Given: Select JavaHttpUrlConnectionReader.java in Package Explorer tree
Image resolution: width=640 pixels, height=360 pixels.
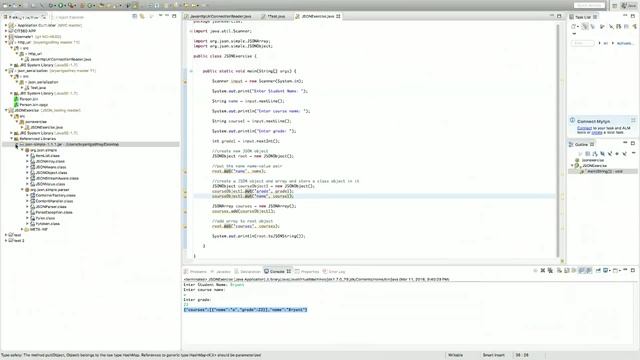Looking at the screenshot, I should pyautogui.click(x=60, y=59).
